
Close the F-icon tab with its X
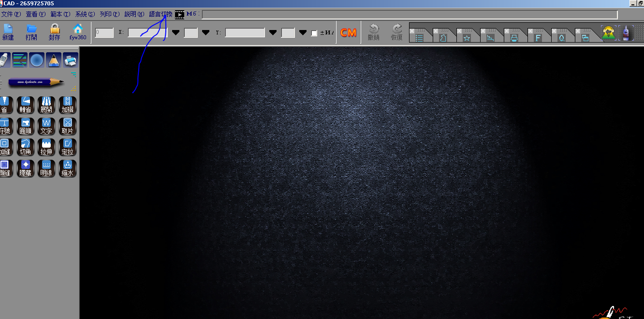[530, 31]
